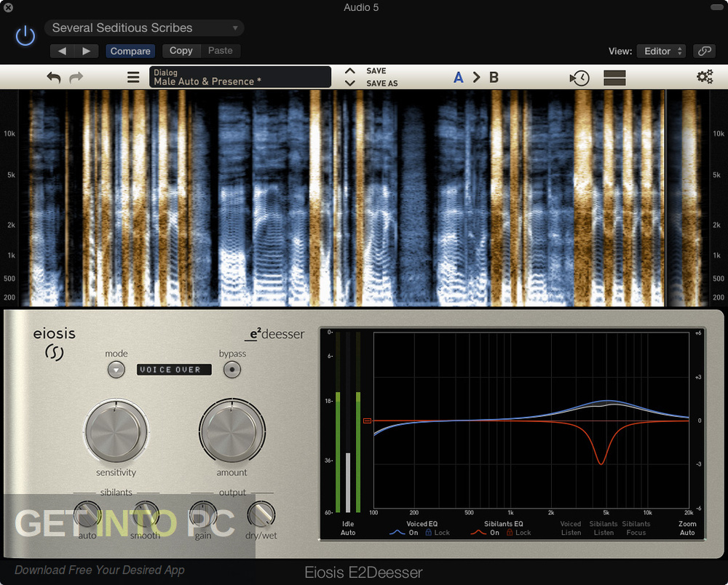Click the red EQ threshold handle

pos(367,421)
